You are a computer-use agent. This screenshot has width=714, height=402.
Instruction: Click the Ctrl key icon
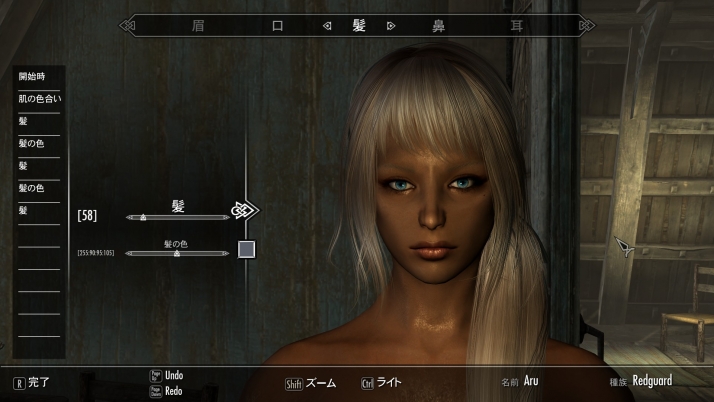[367, 384]
